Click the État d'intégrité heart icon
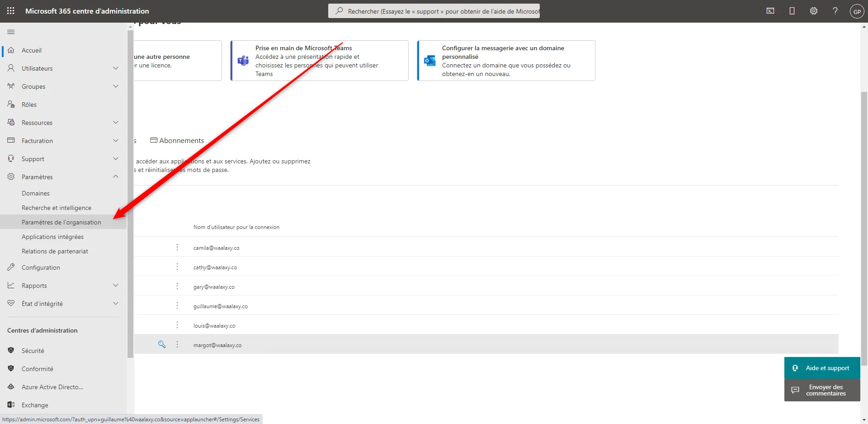 11,304
